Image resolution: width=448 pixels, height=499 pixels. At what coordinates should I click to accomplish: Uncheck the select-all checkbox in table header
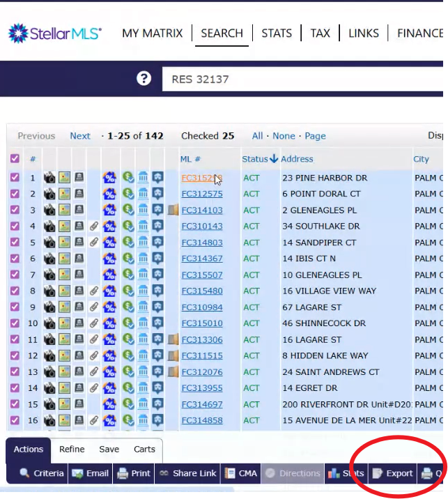click(15, 159)
